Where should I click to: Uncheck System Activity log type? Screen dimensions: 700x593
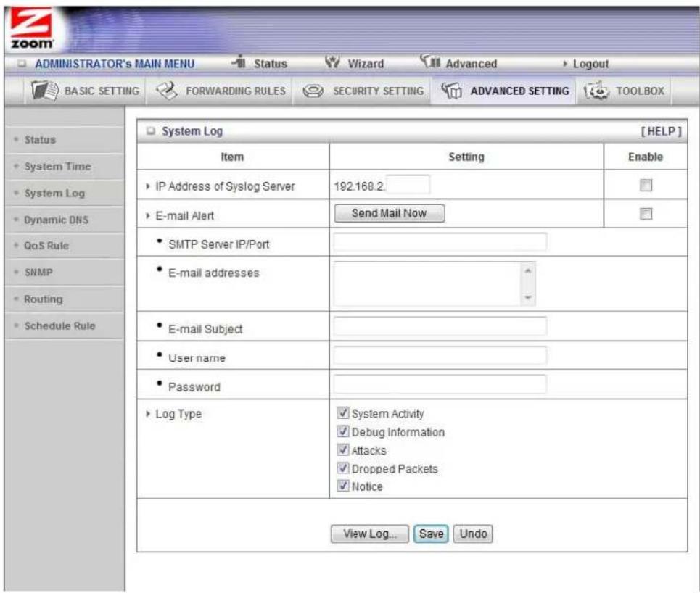click(343, 412)
